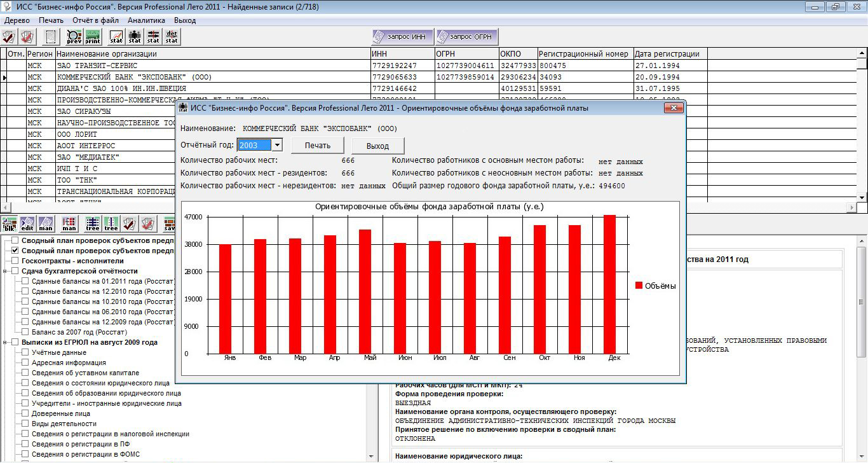Screen dimensions: 868x463
Task: Click the 'edit' icon in lower toolbar
Action: point(27,224)
